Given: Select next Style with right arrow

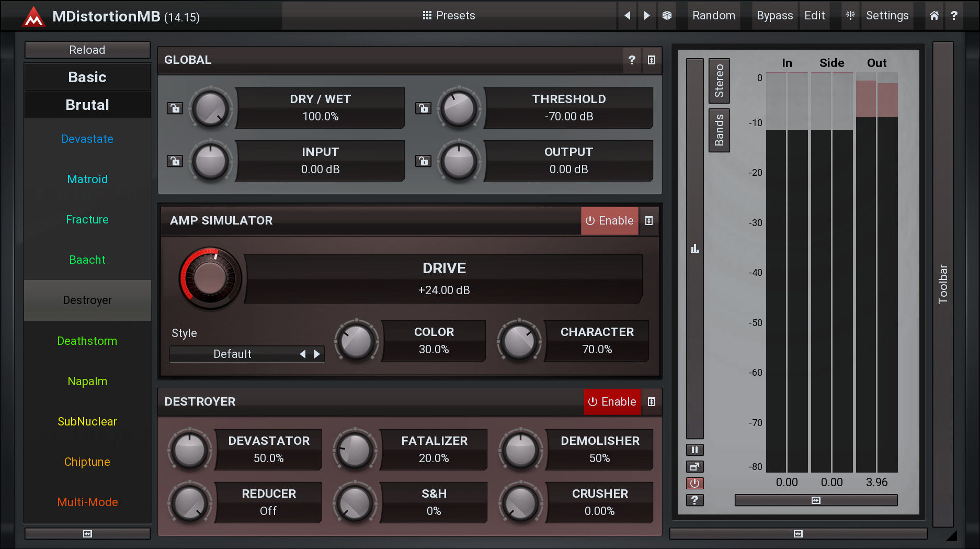Looking at the screenshot, I should tap(317, 354).
